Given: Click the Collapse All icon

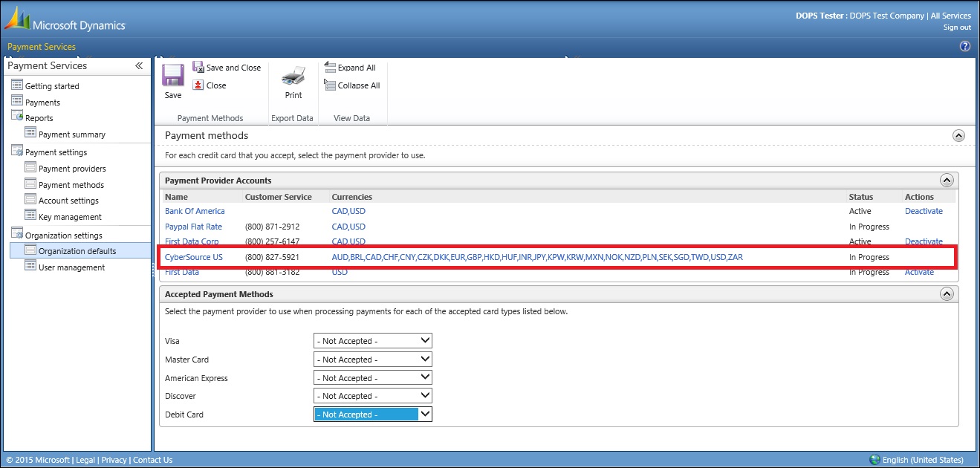Looking at the screenshot, I should (x=330, y=85).
